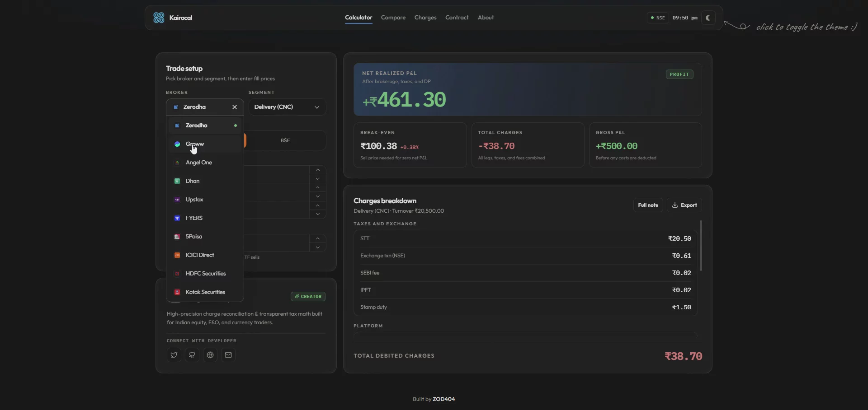Screen dimensions: 868x410
Task: Select the BSE exchange option
Action: point(285,140)
